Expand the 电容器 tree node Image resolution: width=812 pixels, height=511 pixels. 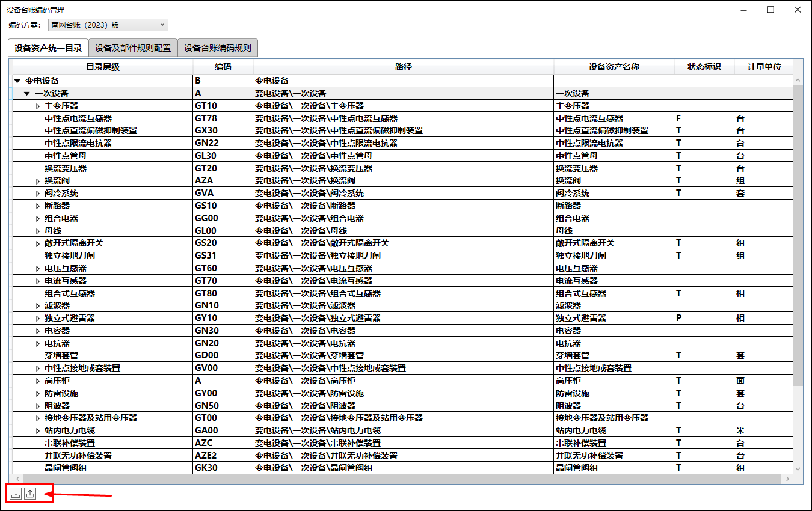[x=38, y=331]
